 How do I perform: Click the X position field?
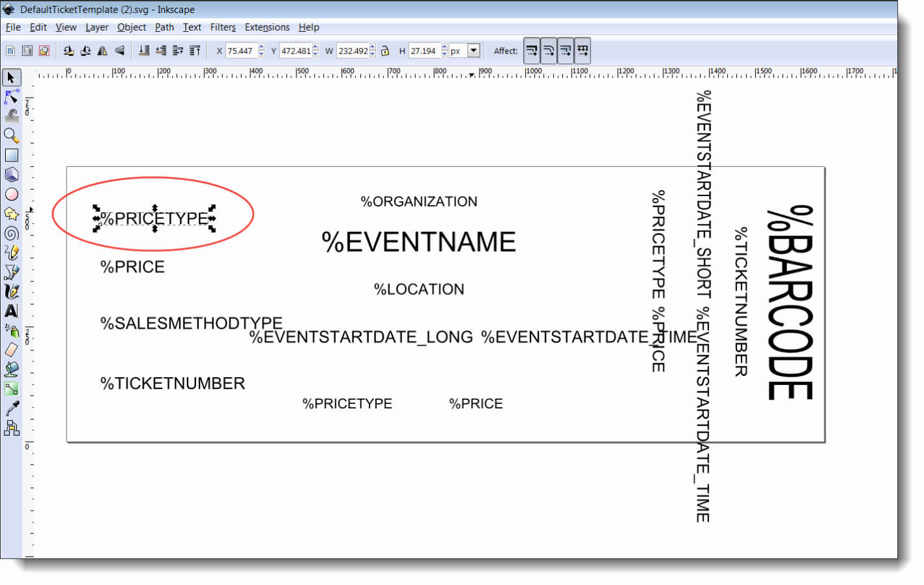242,51
